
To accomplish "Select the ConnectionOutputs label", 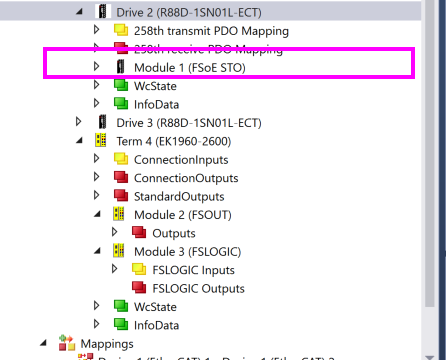I will (x=186, y=178).
